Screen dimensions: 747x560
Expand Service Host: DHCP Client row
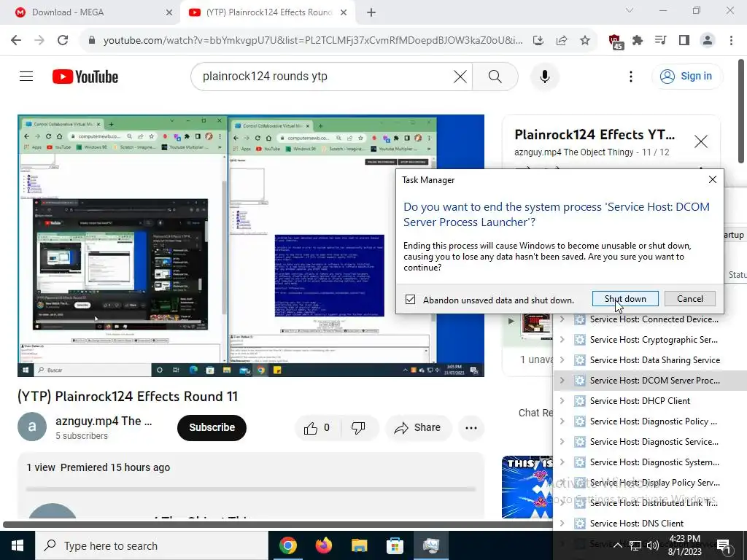[x=562, y=401]
